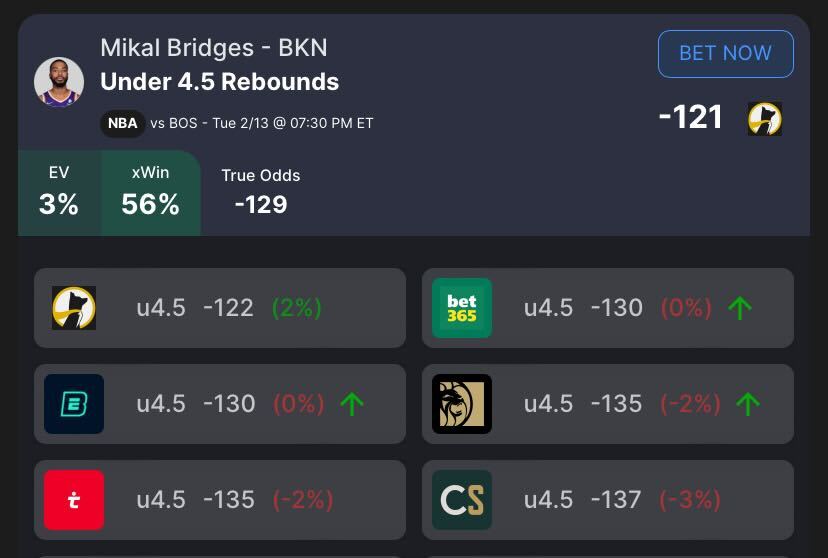828x558 pixels.
Task: Click the red t sportsbook logo
Action: (x=74, y=500)
